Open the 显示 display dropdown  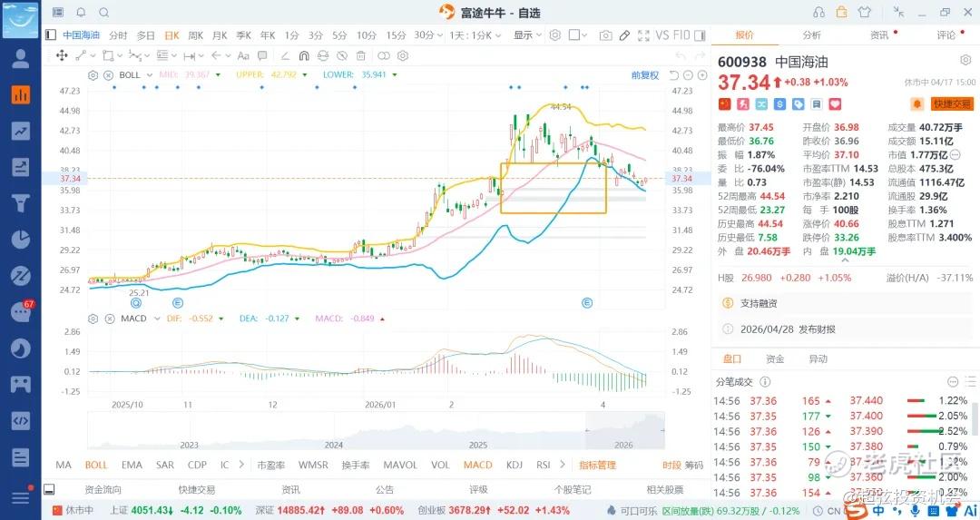527,35
